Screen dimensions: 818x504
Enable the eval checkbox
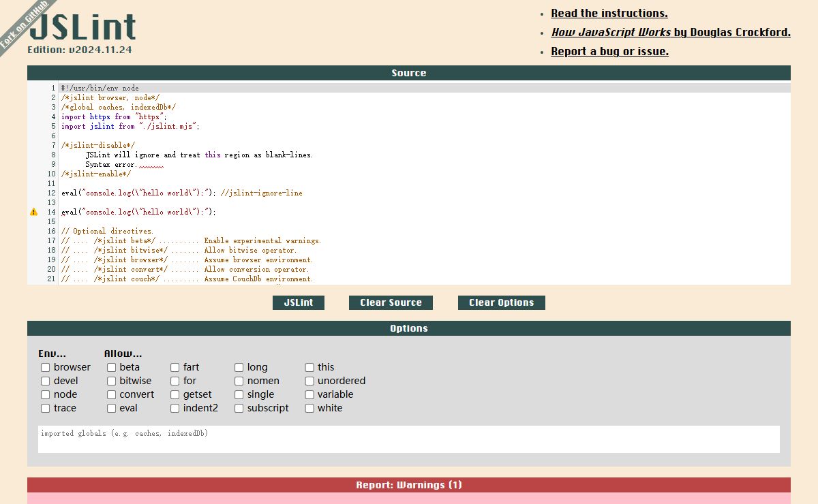click(x=112, y=409)
